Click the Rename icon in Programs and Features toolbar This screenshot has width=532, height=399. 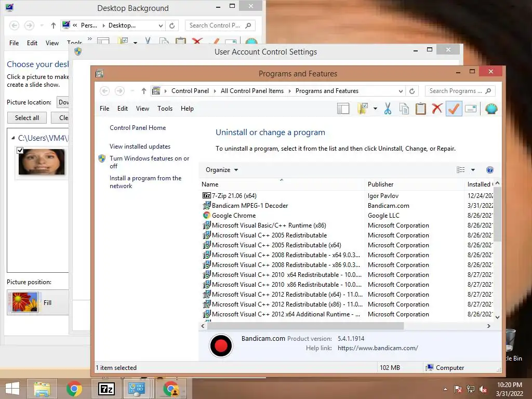point(471,109)
